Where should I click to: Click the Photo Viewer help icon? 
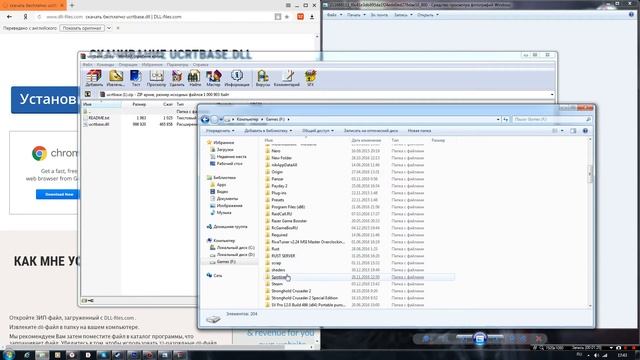tap(631, 15)
